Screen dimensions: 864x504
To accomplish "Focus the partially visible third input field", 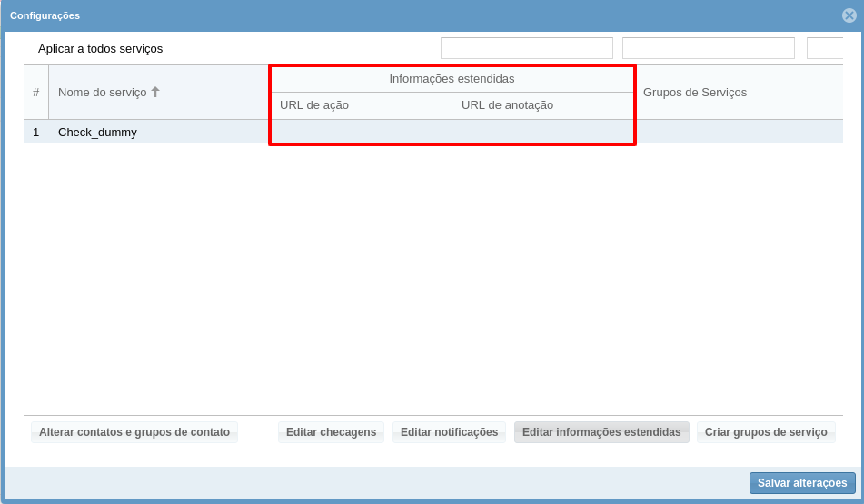I will (x=824, y=48).
